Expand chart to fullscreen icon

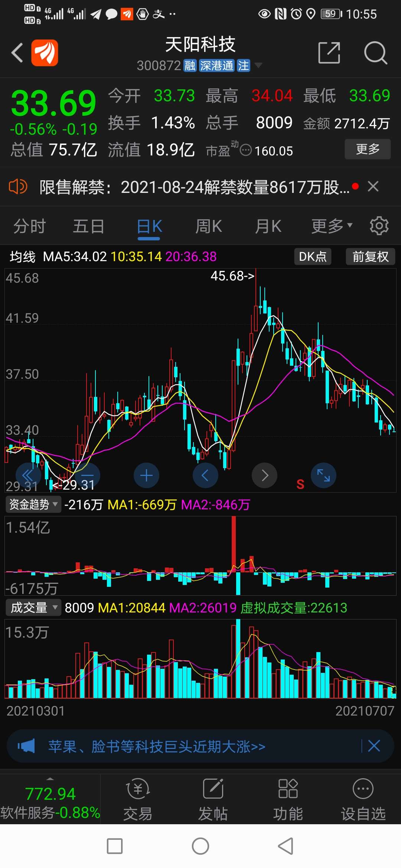click(323, 476)
